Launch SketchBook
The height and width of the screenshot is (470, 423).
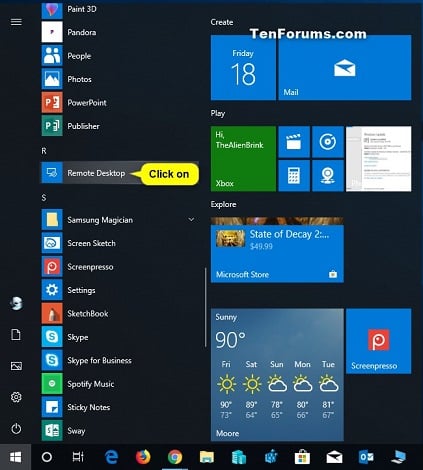[x=120, y=313]
